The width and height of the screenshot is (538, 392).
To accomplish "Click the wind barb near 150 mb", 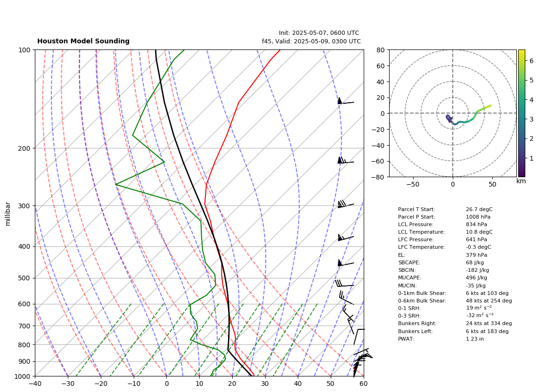I will point(345,102).
